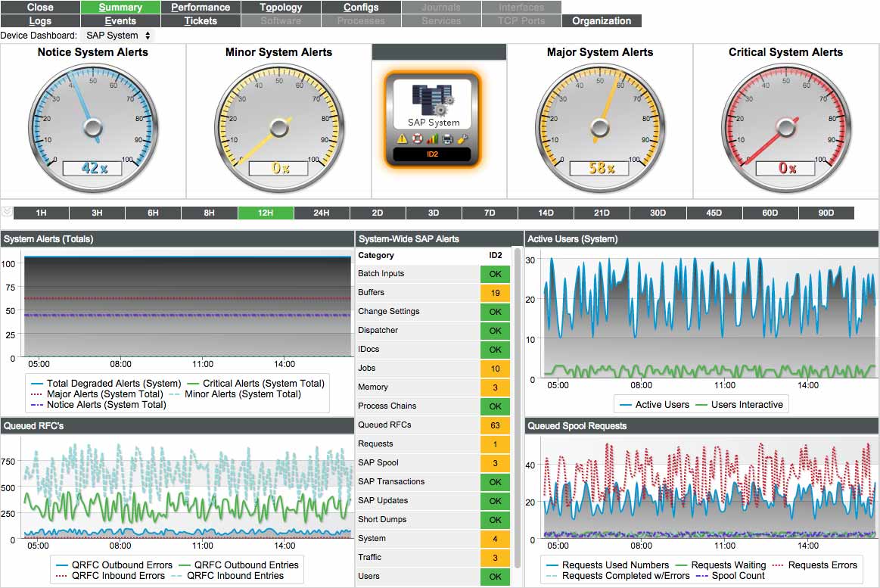Viewport: 880px width, 588px height.
Task: Click the Dispatcher category row
Action: 434,330
